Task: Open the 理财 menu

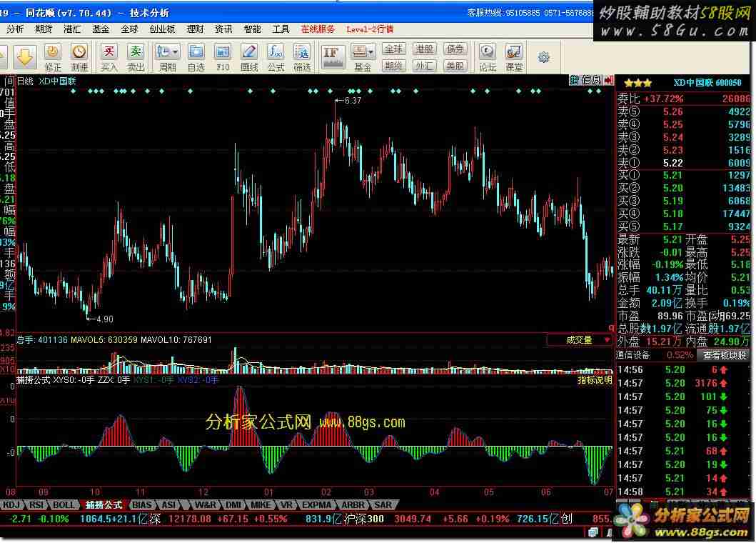Action: [196, 29]
